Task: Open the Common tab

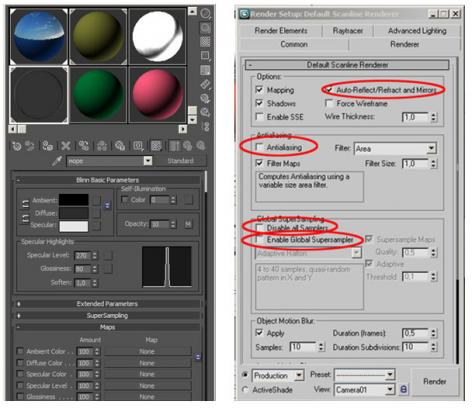Action: point(294,44)
